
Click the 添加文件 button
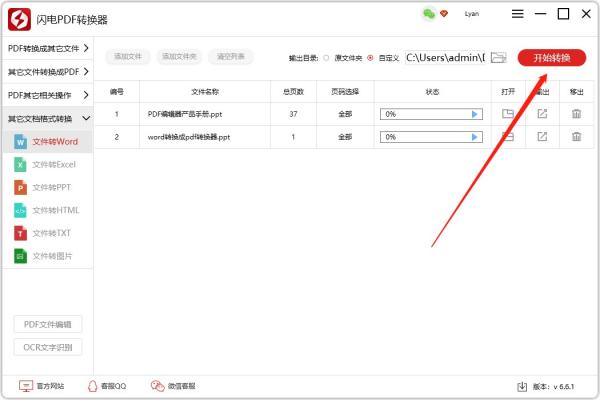pyautogui.click(x=128, y=57)
